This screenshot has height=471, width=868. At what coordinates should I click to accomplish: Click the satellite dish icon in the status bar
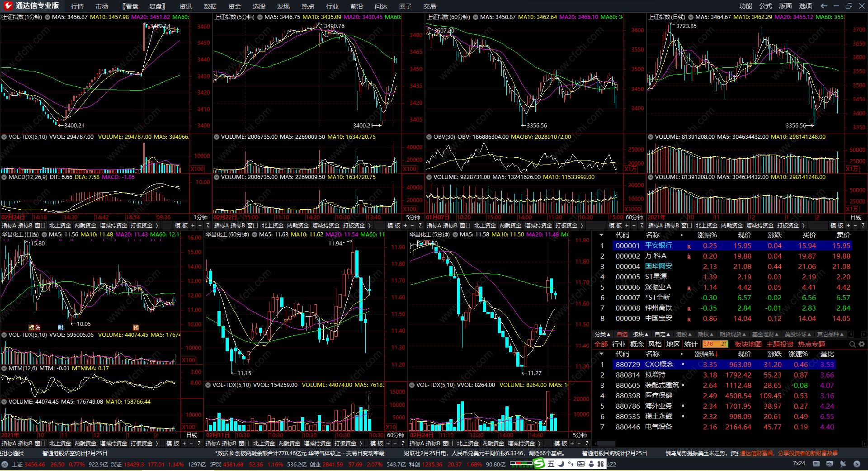[843, 464]
